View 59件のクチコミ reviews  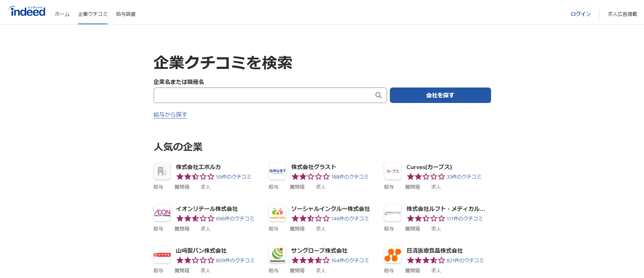(233, 177)
